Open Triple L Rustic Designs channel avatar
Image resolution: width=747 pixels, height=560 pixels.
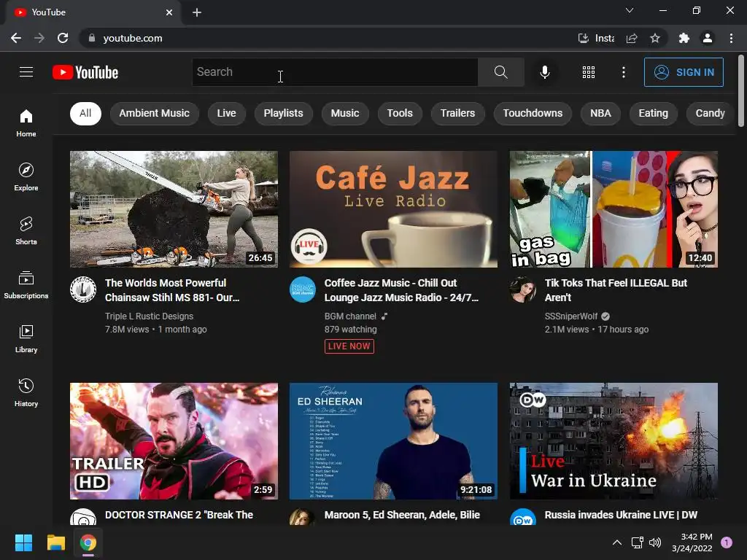tap(83, 289)
